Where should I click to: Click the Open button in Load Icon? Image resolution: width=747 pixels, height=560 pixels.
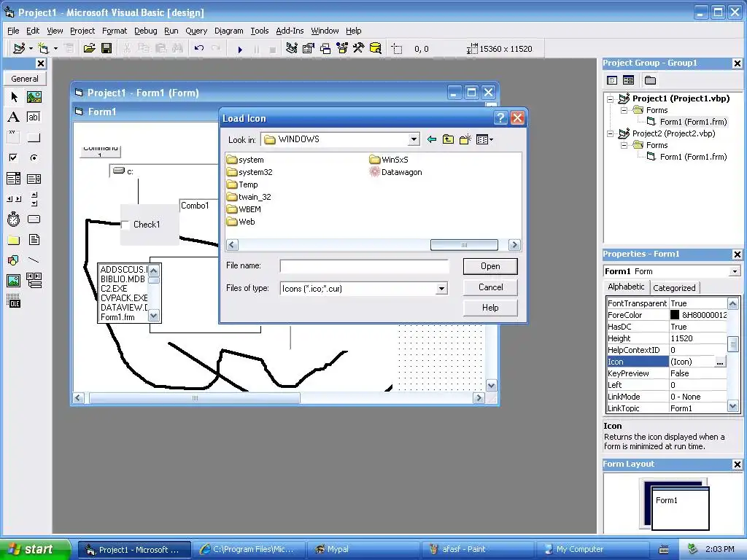(490, 266)
